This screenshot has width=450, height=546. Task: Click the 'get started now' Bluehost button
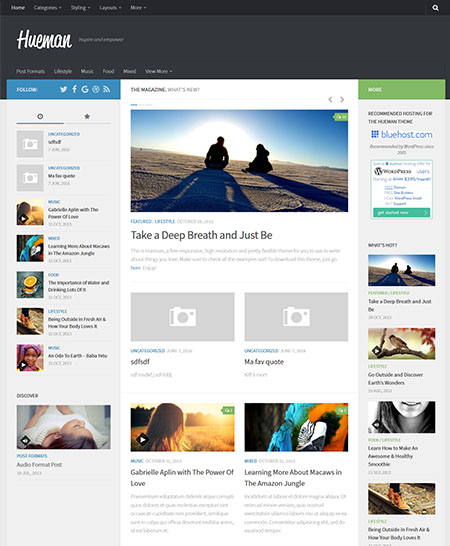pyautogui.click(x=402, y=212)
